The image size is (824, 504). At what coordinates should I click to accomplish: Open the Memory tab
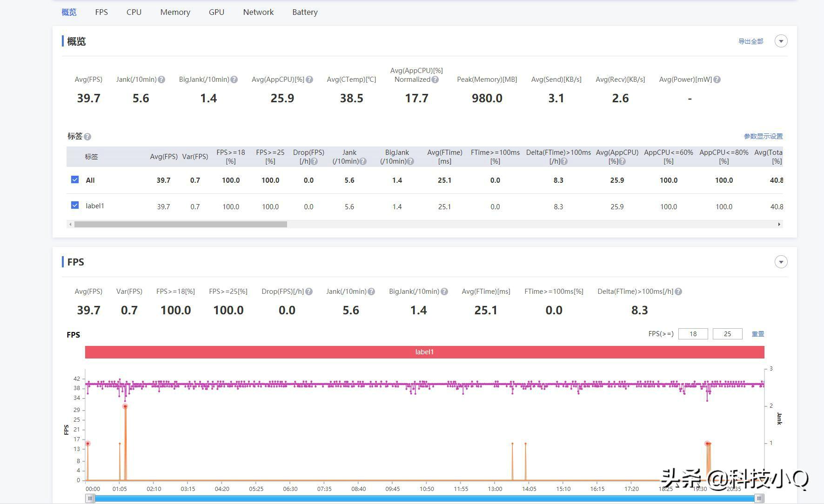175,12
